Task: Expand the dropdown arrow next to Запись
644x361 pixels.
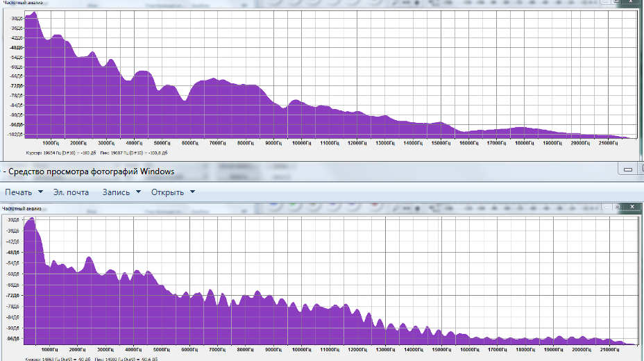Action: coord(138,192)
